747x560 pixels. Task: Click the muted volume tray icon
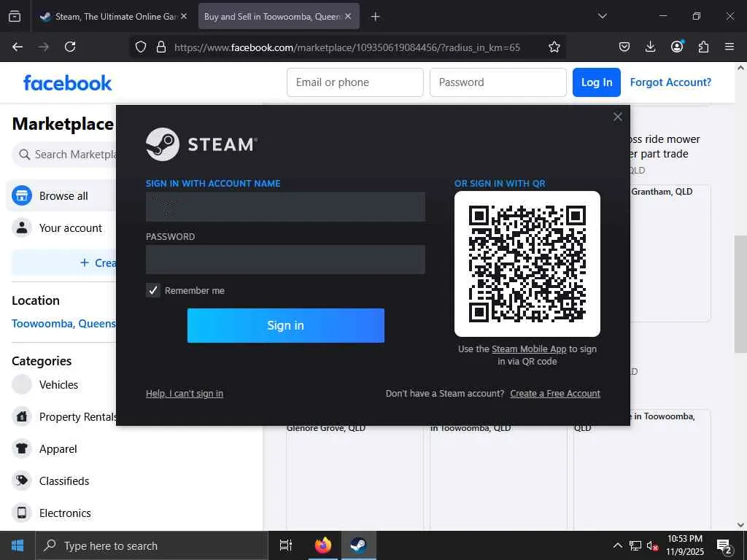click(652, 545)
